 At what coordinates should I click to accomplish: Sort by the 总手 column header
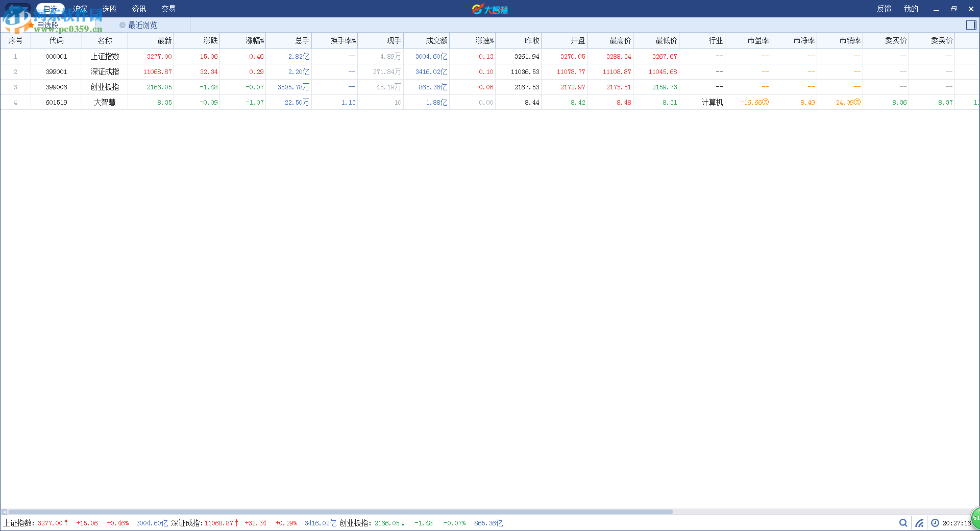point(288,40)
